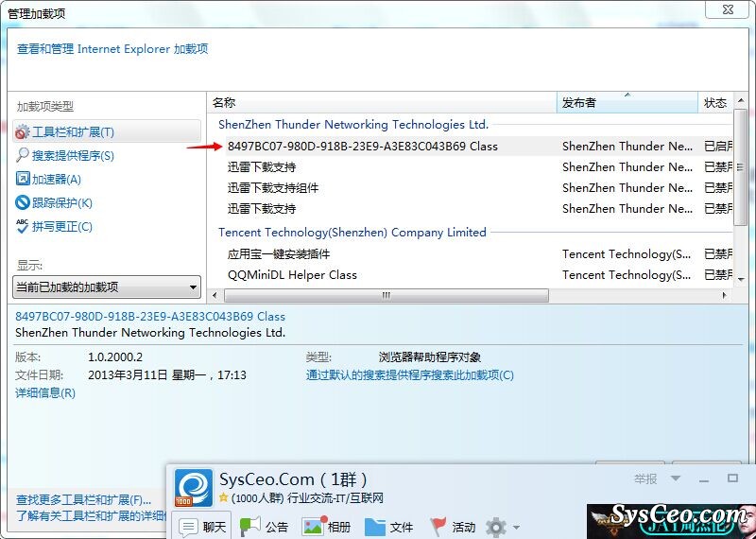Select the 应用宝一键安装插件 add-on row
756x539 pixels.
point(479,253)
